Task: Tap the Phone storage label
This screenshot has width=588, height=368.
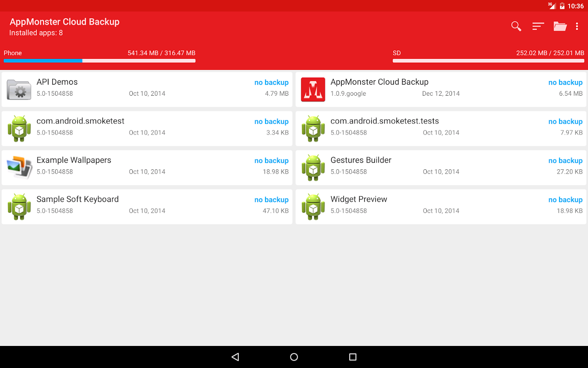Action: (x=13, y=53)
